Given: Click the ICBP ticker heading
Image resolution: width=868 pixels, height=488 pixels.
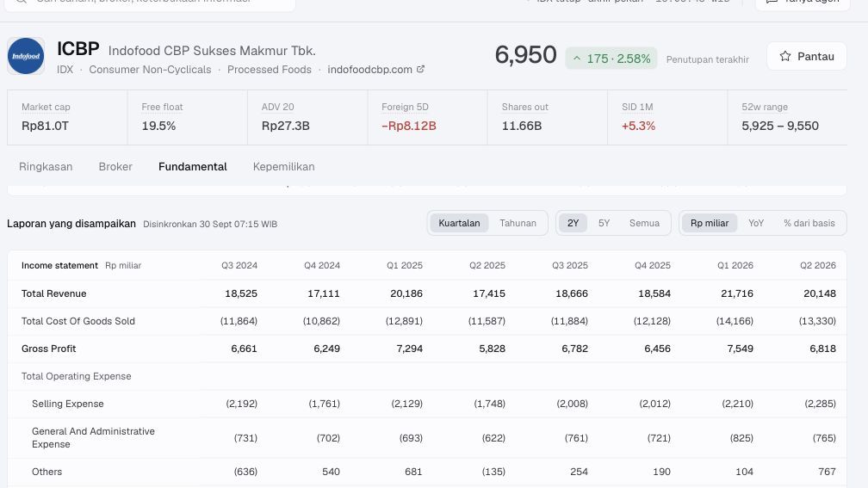Looking at the screenshot, I should pyautogui.click(x=78, y=49).
